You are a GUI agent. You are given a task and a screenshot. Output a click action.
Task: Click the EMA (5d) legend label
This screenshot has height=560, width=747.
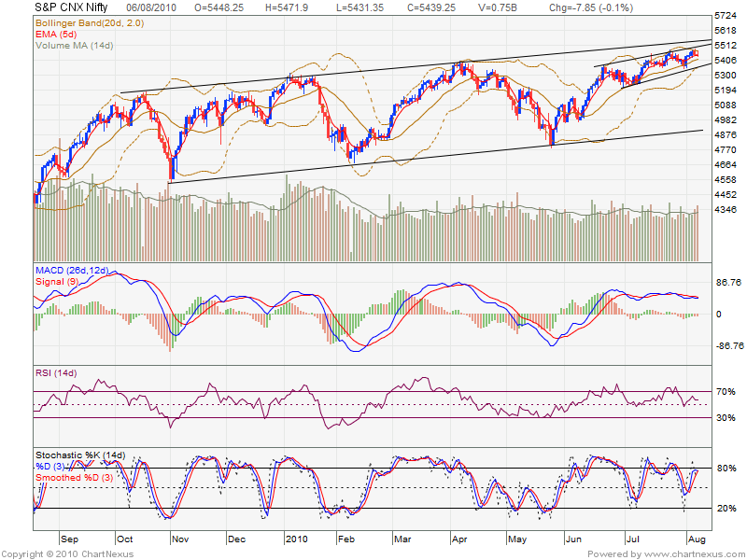[x=56, y=33]
